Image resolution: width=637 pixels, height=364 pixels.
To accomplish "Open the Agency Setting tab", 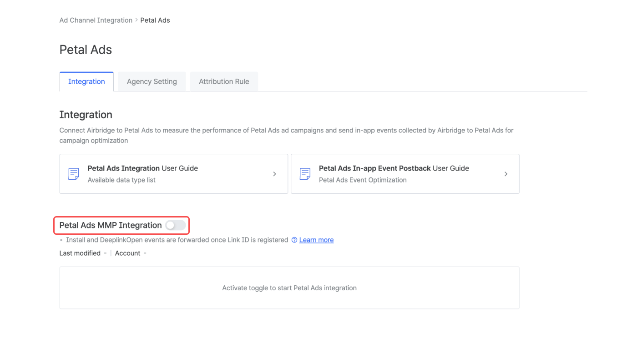I will (x=152, y=81).
